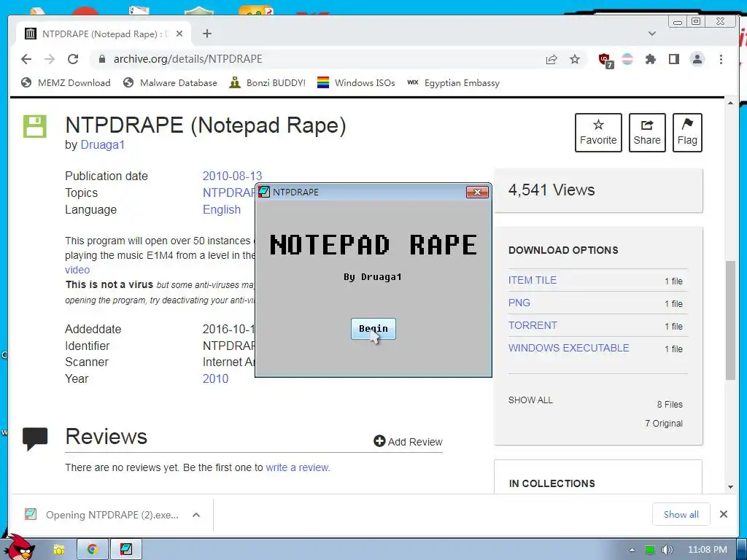Image resolution: width=747 pixels, height=560 pixels.
Task: Click the green network tray icon
Action: tap(650, 550)
